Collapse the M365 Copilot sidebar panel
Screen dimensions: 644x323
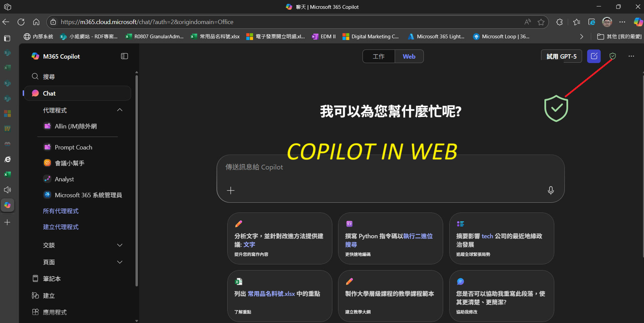click(124, 56)
